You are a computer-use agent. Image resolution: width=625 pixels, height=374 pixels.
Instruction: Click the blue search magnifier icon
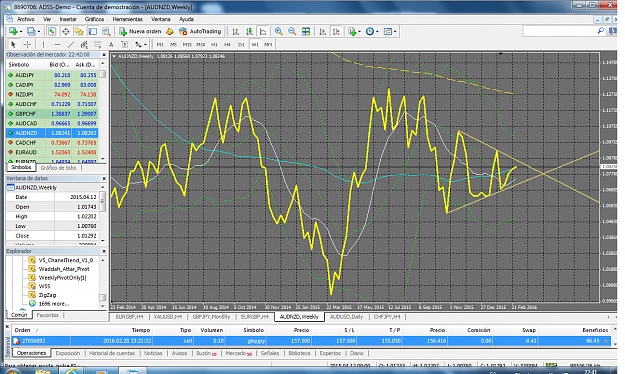coord(601,31)
